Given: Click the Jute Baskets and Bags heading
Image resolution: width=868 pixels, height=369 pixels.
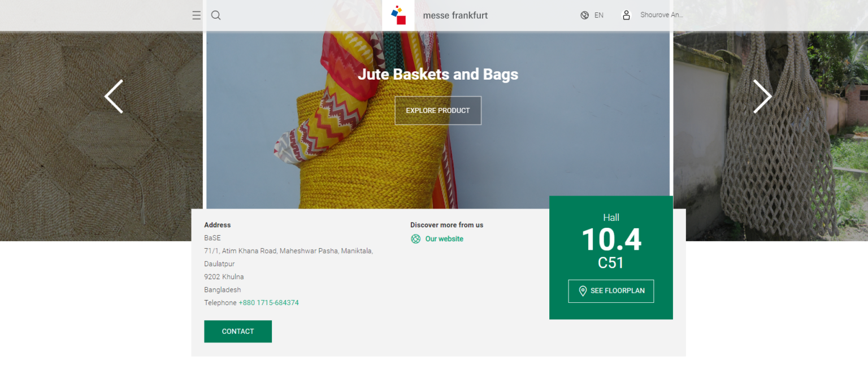Looking at the screenshot, I should tap(438, 74).
